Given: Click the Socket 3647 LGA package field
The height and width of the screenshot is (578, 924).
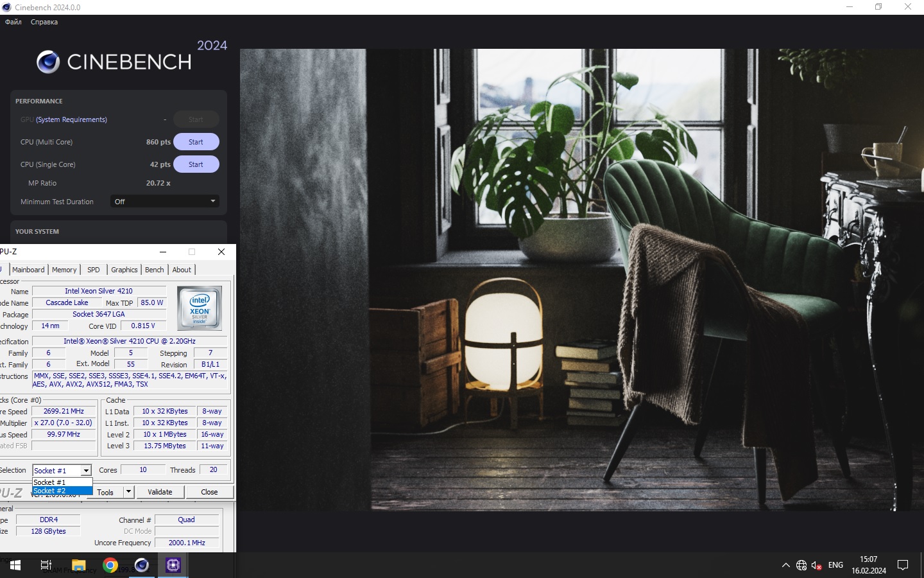Looking at the screenshot, I should point(99,314).
